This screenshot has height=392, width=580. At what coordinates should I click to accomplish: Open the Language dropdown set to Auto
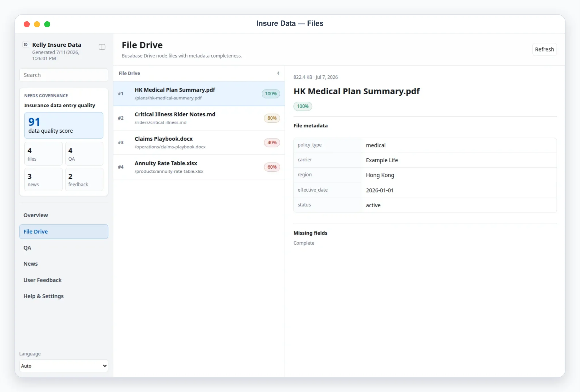click(64, 366)
